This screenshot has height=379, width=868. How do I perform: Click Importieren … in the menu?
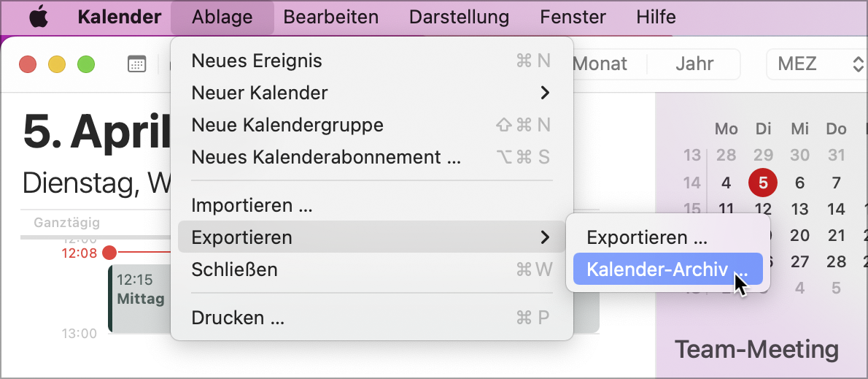pyautogui.click(x=252, y=205)
